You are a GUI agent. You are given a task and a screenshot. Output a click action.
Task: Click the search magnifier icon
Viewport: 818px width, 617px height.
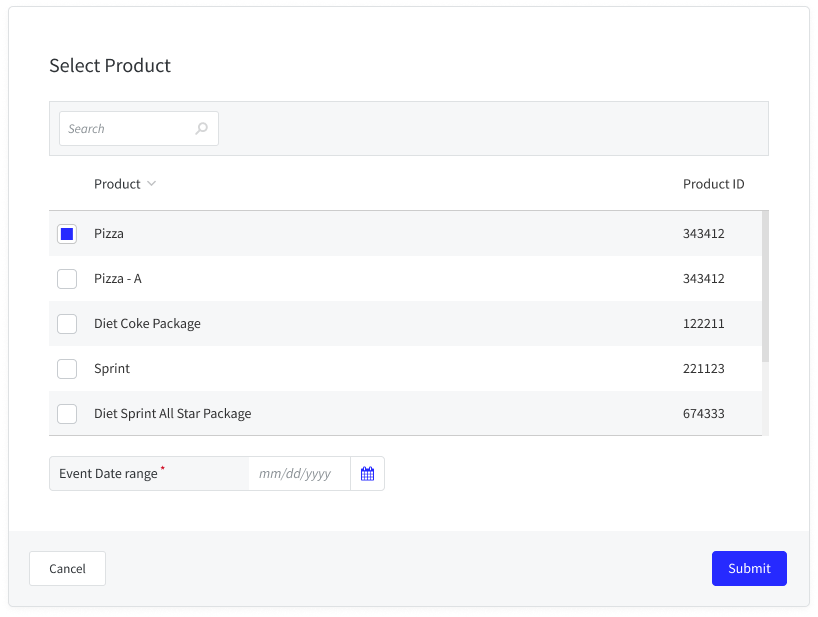(201, 128)
